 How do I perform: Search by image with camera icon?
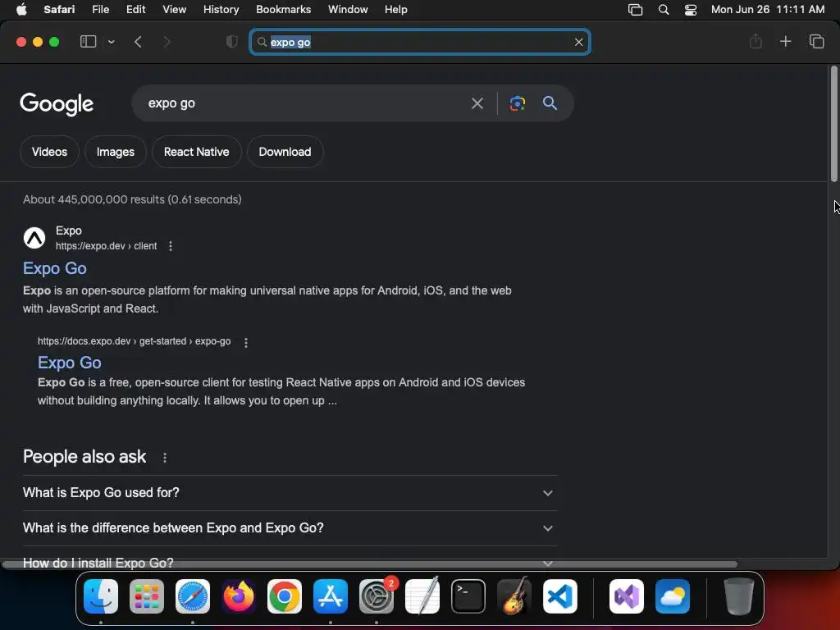517,103
